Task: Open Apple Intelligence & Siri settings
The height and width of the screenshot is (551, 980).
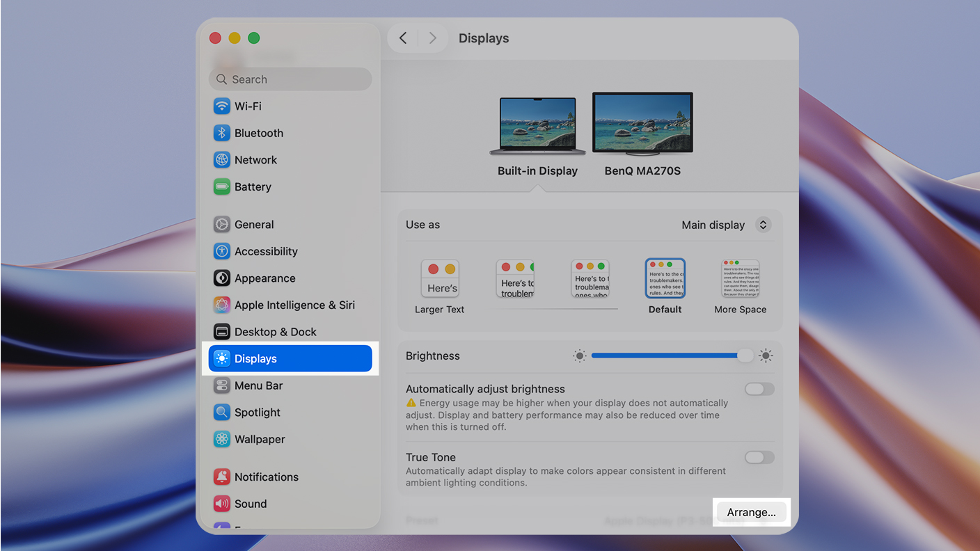Action: pyautogui.click(x=290, y=305)
